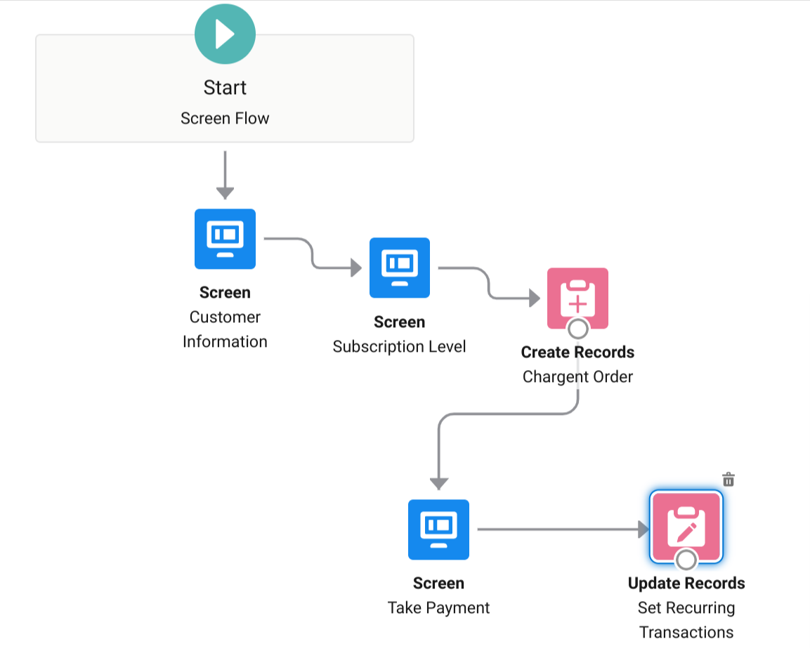Open add-element point after Set Recurring Transactions
This screenshot has height=672, width=810.
tap(686, 560)
